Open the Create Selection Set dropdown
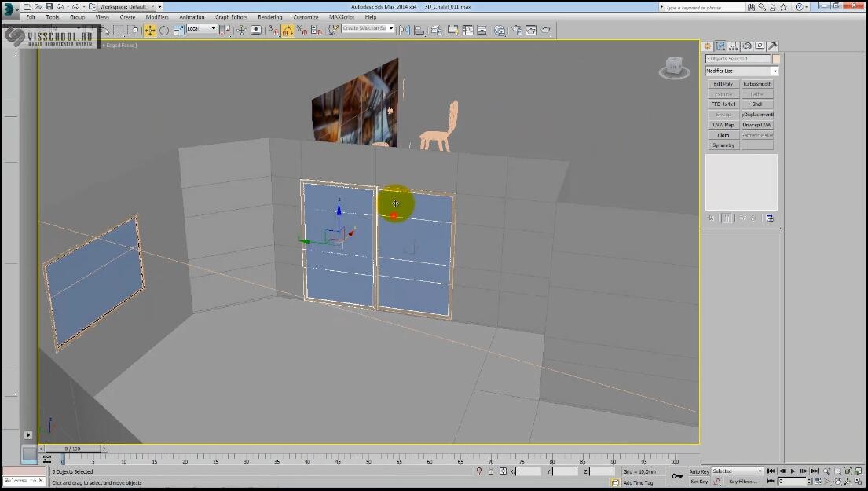The width and height of the screenshot is (868, 491). 368,28
